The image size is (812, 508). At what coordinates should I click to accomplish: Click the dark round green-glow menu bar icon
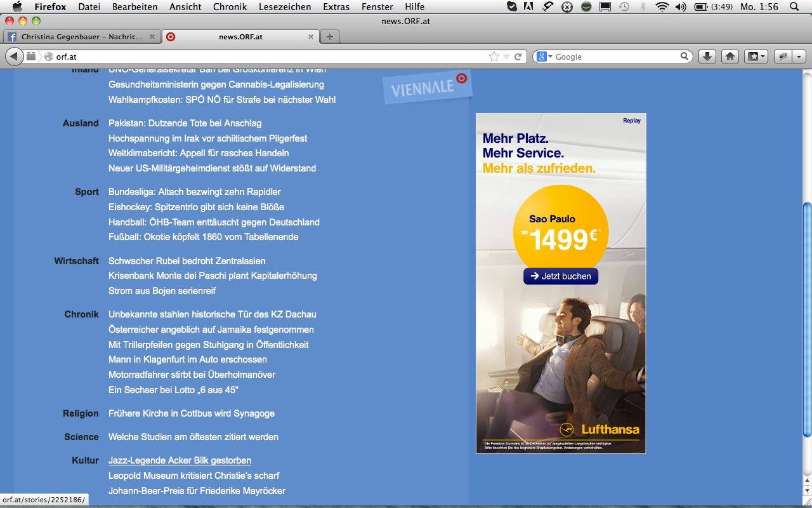tap(586, 6)
